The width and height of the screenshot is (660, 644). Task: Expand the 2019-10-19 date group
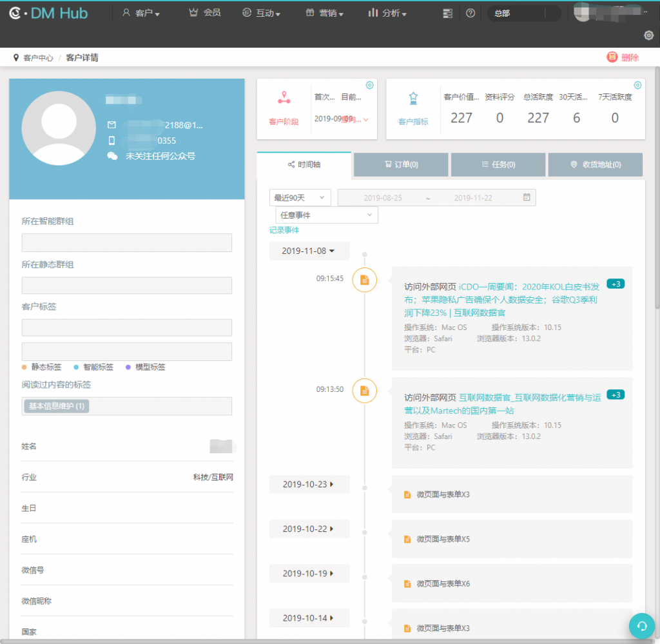pyautogui.click(x=309, y=574)
